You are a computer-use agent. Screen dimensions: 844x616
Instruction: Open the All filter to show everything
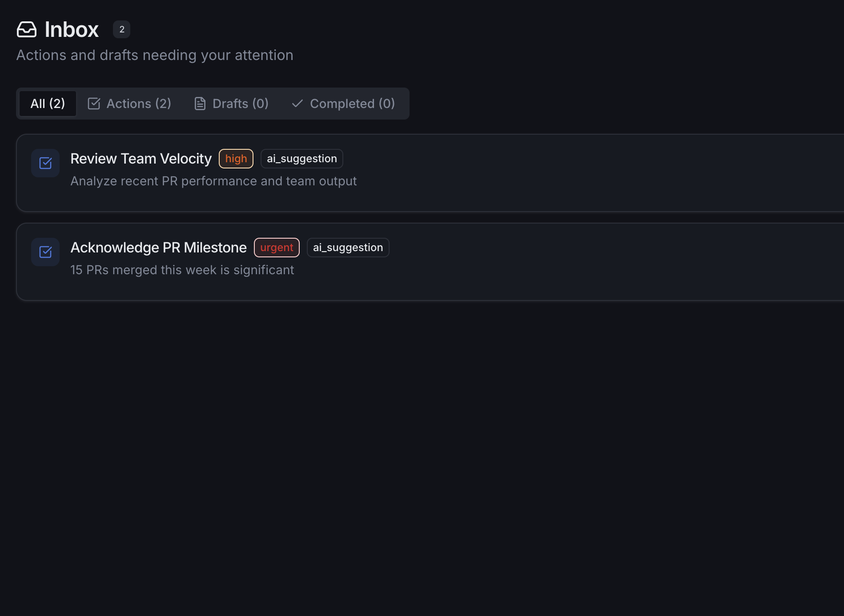(47, 103)
